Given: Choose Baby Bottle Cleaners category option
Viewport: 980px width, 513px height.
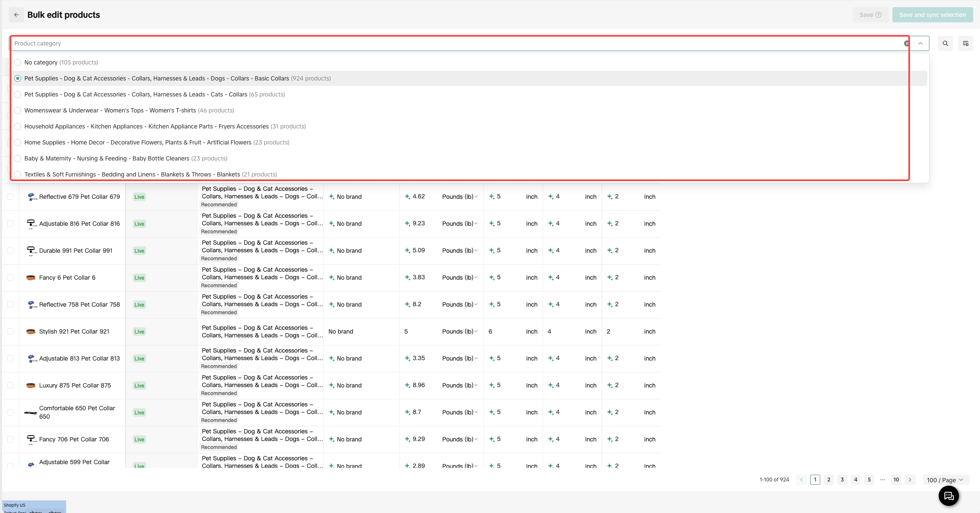Looking at the screenshot, I should [18, 158].
